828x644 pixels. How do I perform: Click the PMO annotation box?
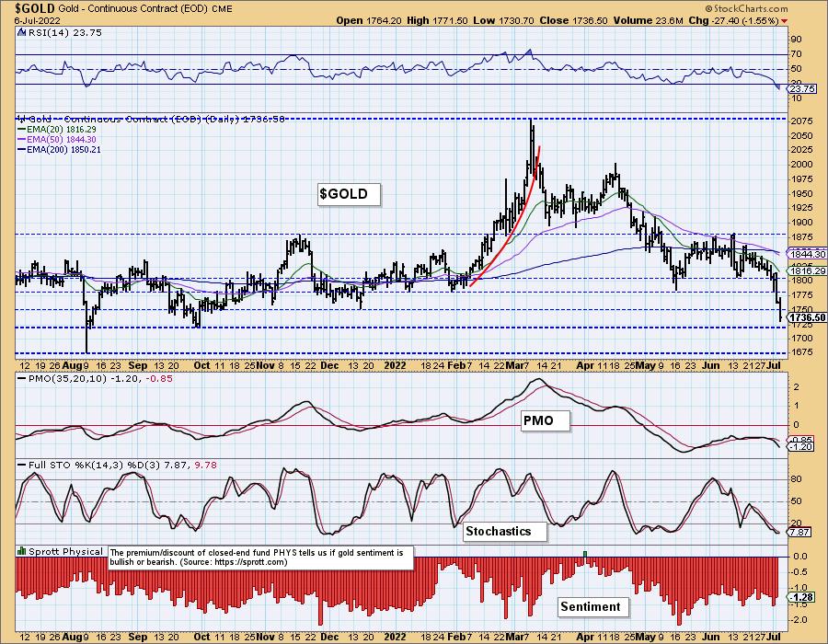coord(546,420)
